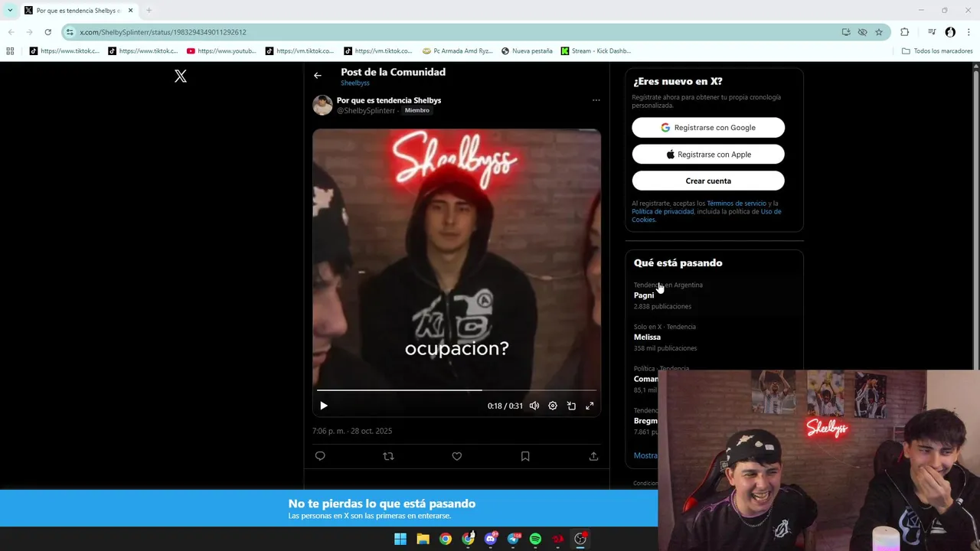This screenshot has width=980, height=551.
Task: Open Términos de servicio link
Action: [737, 204]
